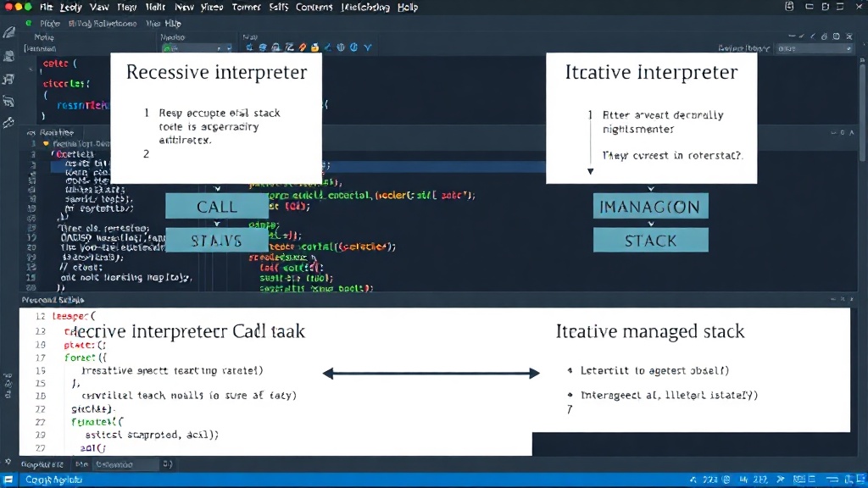Click the 'STAJVS' box below CALL

tap(216, 240)
